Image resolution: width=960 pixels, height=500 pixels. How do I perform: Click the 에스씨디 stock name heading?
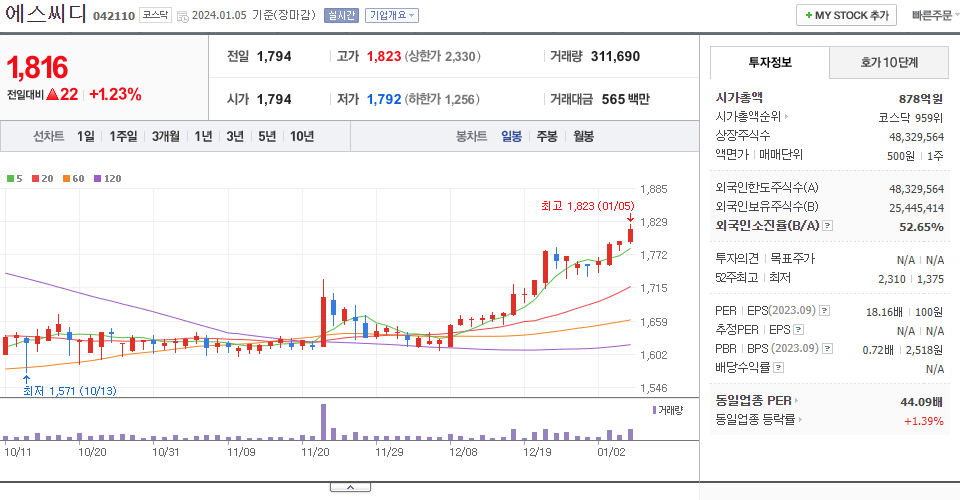[45, 13]
